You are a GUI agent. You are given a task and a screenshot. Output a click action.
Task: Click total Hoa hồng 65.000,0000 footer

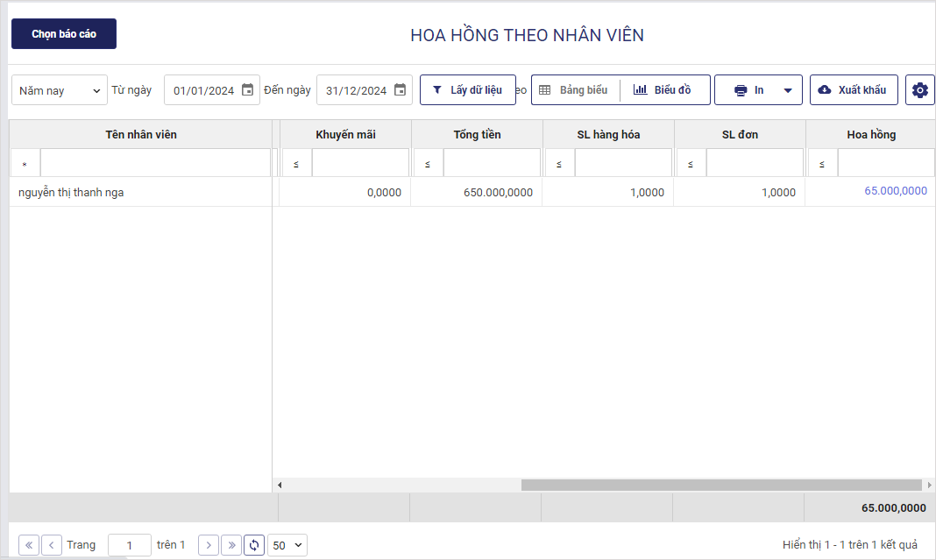[894, 508]
